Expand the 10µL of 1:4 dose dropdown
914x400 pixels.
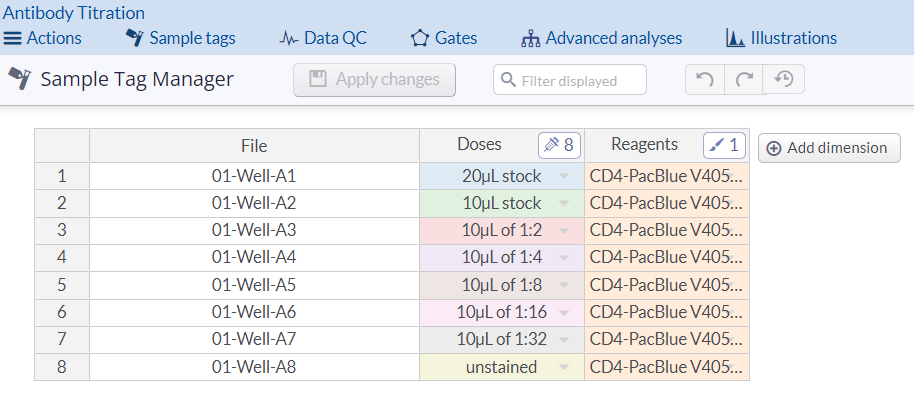pyautogui.click(x=564, y=258)
